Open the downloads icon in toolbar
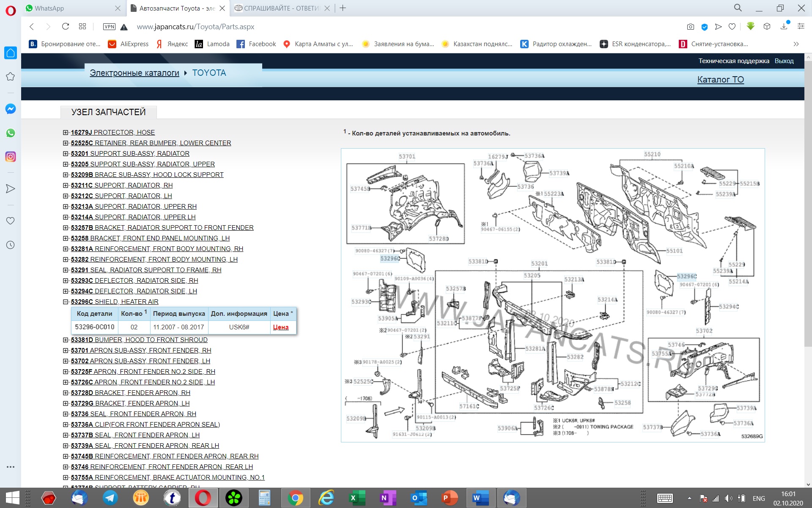 point(784,27)
